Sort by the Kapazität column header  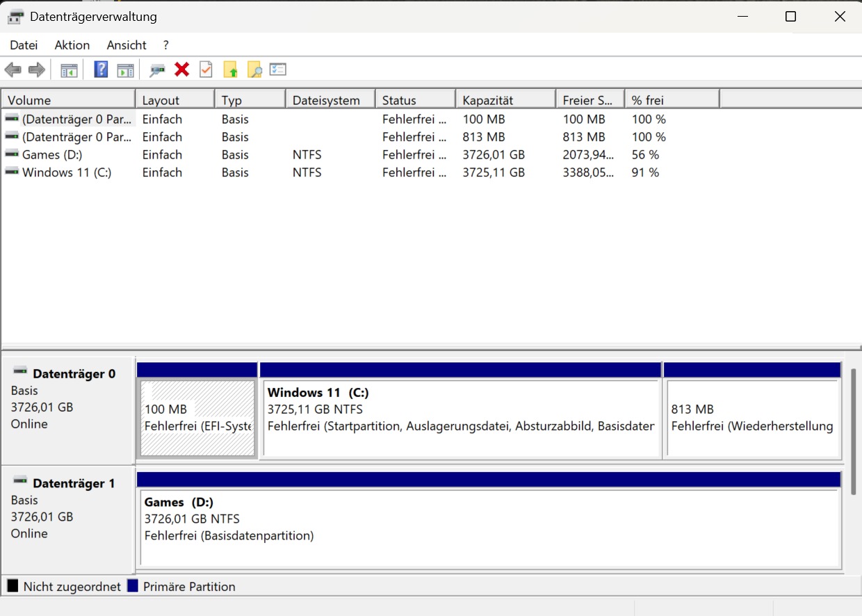coord(506,100)
